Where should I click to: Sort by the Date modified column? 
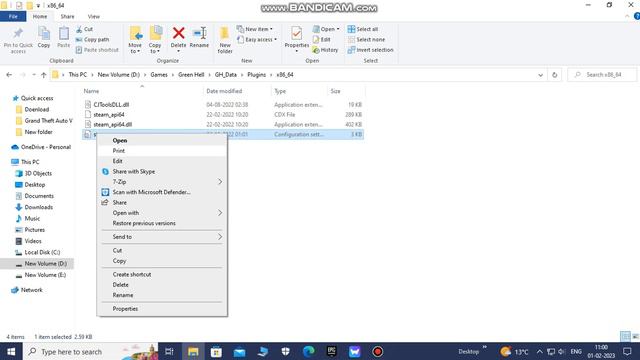tap(224, 91)
